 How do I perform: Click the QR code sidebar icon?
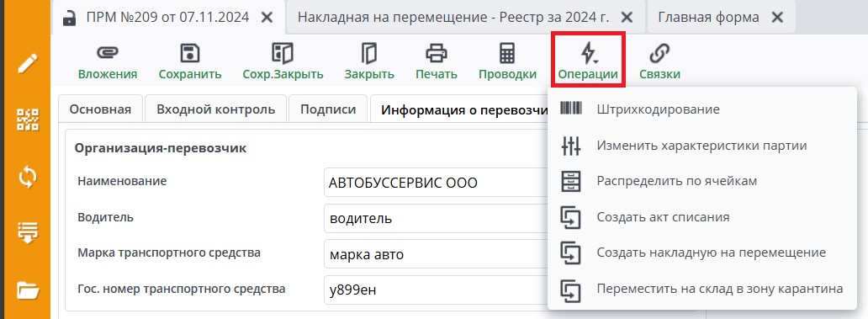[x=27, y=120]
